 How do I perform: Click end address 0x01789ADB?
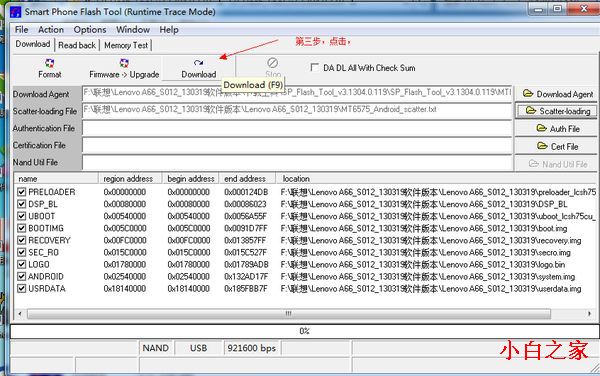[246, 264]
